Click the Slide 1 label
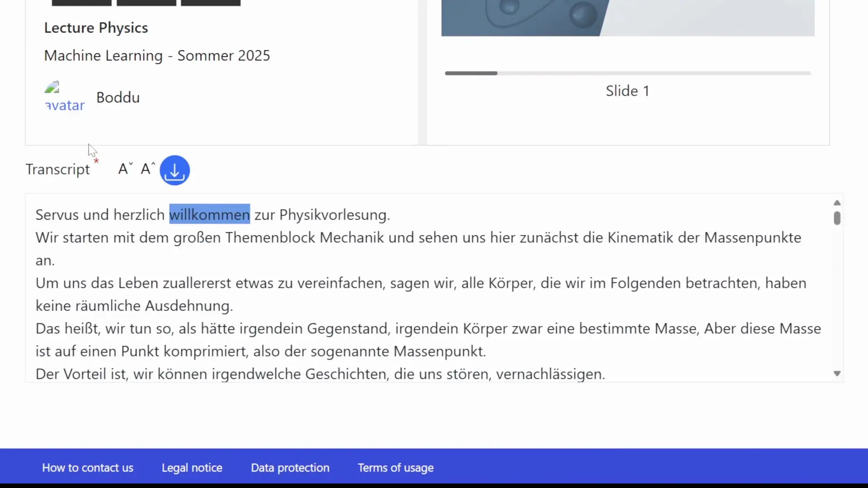This screenshot has width=868, height=488. tap(627, 91)
